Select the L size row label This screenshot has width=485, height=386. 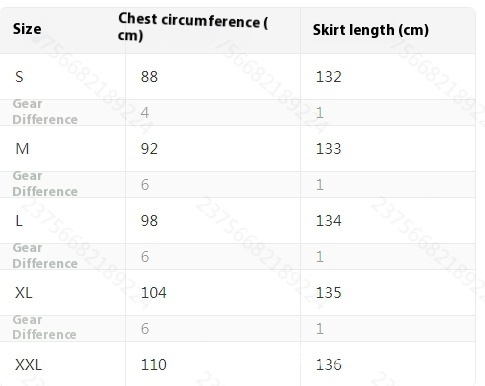tap(19, 221)
